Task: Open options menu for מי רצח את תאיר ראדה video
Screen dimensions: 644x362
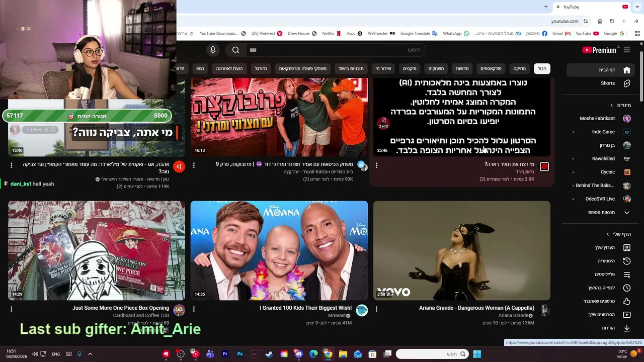Action: pos(376,165)
